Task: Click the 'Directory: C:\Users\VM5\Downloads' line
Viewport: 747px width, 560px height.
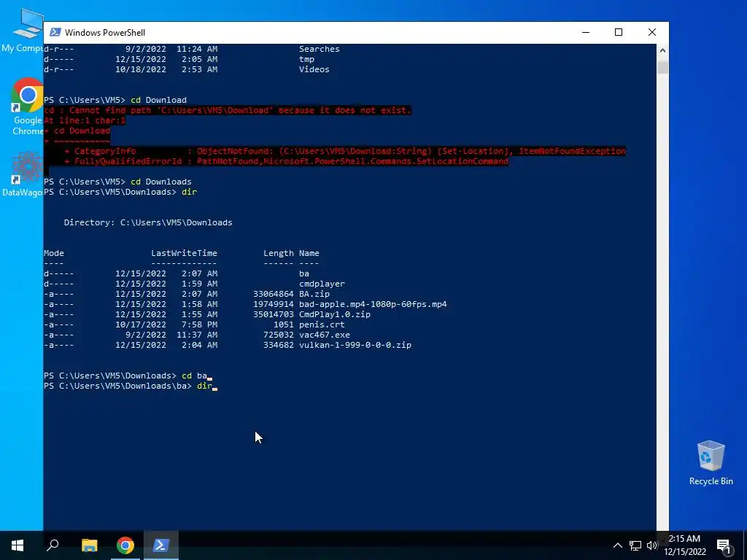Action: [148, 222]
